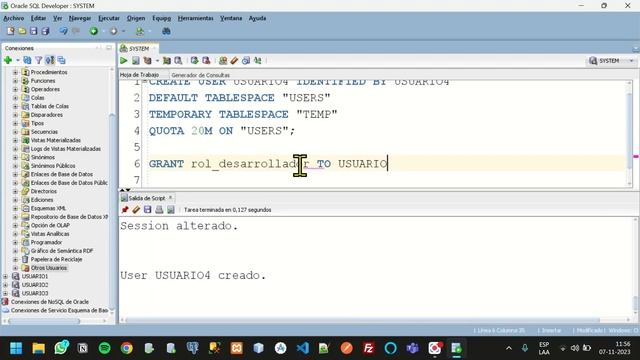Click the green Back navigation button

click(x=94, y=31)
